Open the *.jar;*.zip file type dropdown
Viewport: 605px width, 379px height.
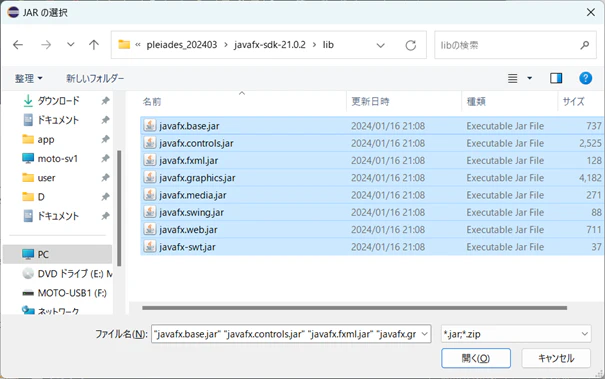516,334
